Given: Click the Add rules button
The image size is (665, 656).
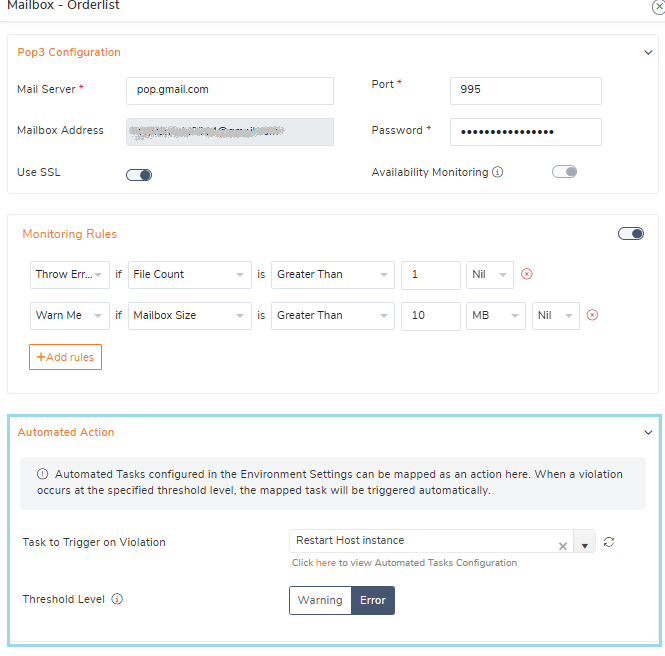Looking at the screenshot, I should coord(65,357).
